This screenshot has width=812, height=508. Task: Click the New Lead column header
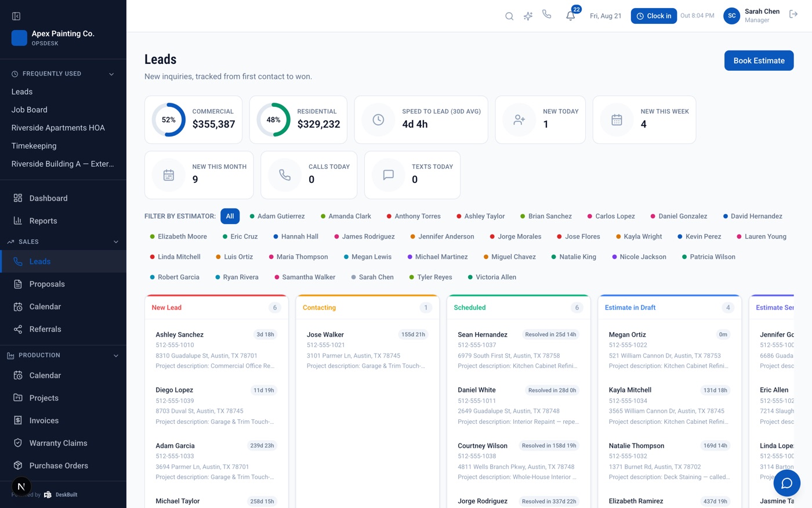coord(216,308)
